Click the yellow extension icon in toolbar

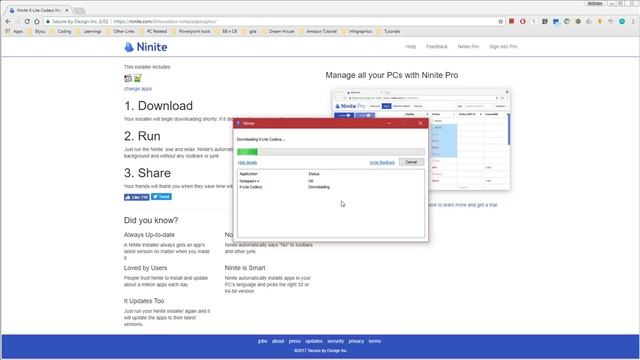tap(600, 21)
